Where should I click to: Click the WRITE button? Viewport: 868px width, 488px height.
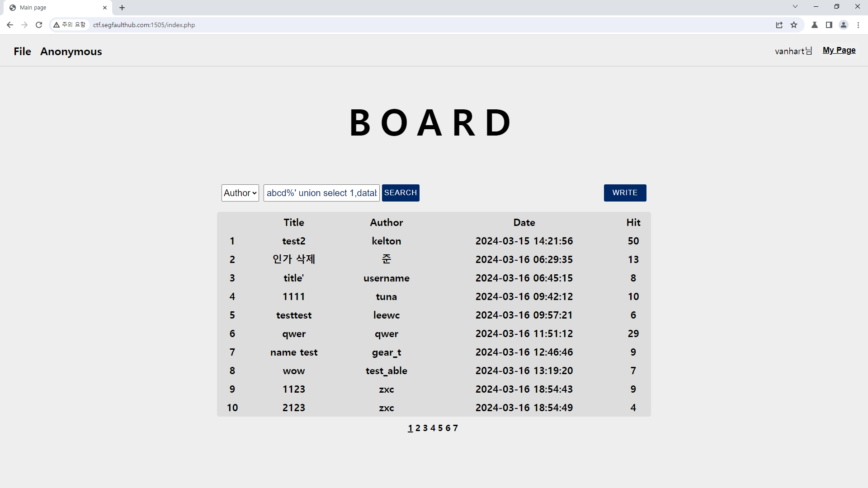click(x=625, y=193)
